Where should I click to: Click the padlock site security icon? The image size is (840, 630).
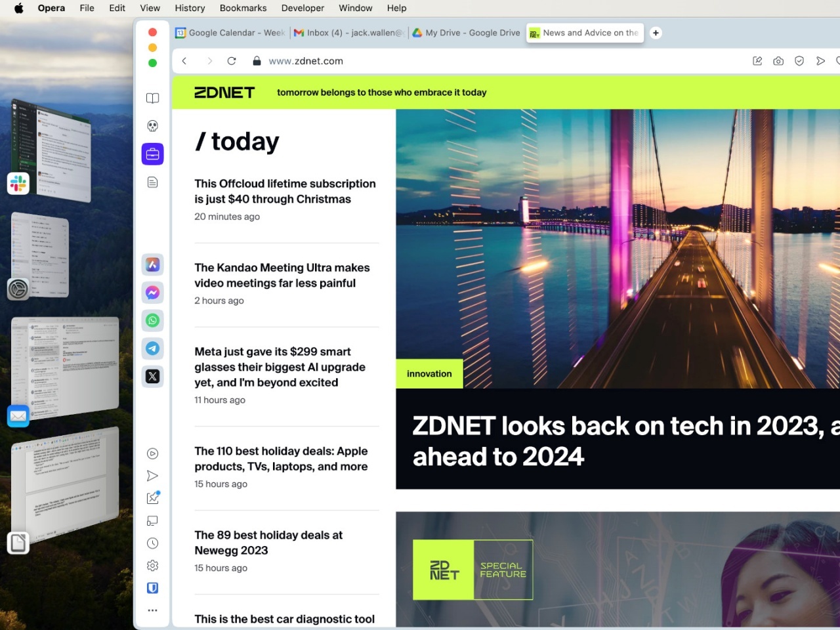[x=257, y=61]
